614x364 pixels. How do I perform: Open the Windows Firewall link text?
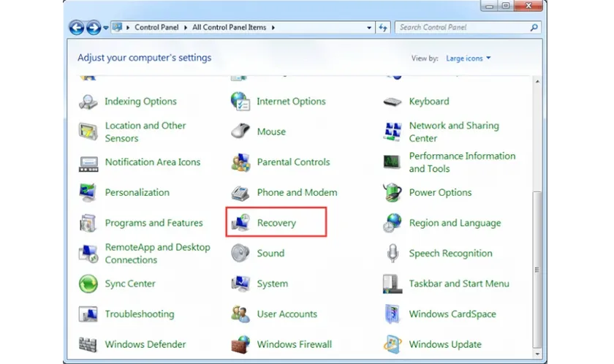click(295, 344)
